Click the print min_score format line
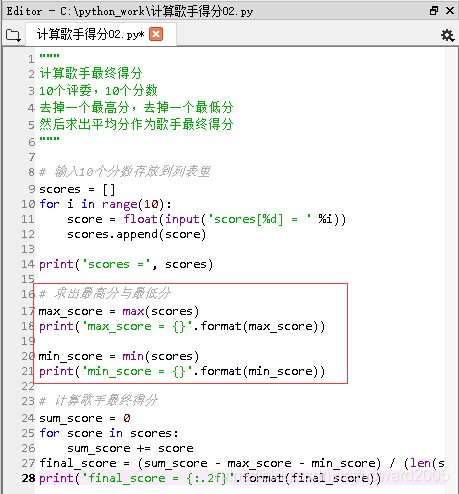 (x=182, y=371)
